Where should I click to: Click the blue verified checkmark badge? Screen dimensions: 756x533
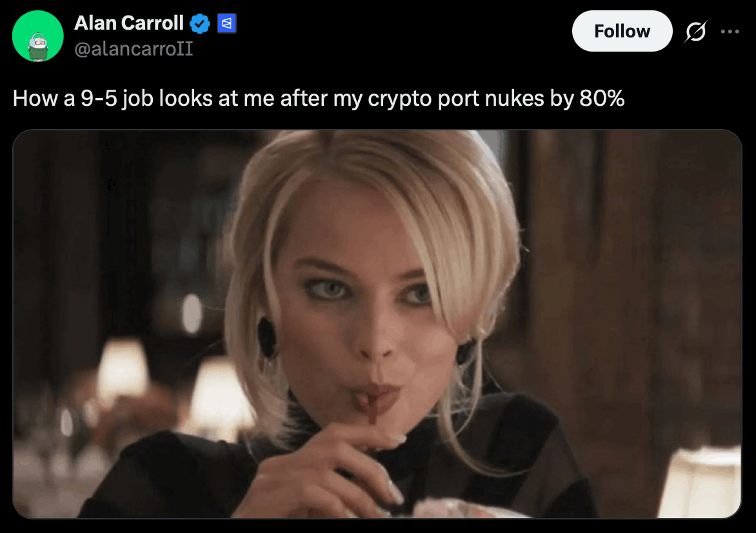click(199, 24)
